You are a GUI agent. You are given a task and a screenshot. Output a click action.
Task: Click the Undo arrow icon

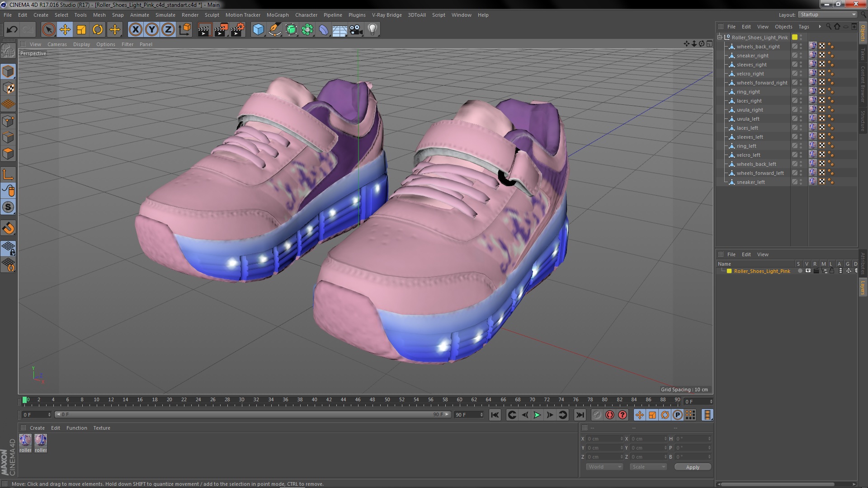click(12, 30)
